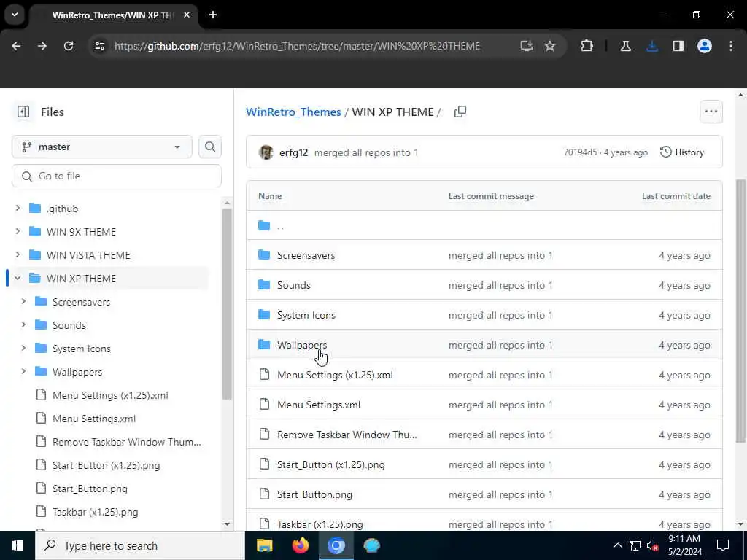747x560 pixels.
Task: Show hidden system tray icons
Action: (617, 545)
